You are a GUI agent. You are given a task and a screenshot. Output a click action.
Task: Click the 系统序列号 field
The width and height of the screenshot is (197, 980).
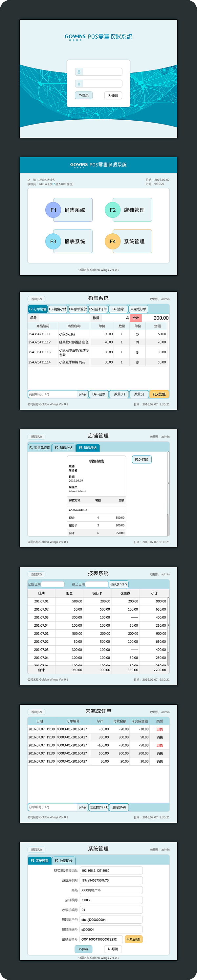(x=111, y=880)
